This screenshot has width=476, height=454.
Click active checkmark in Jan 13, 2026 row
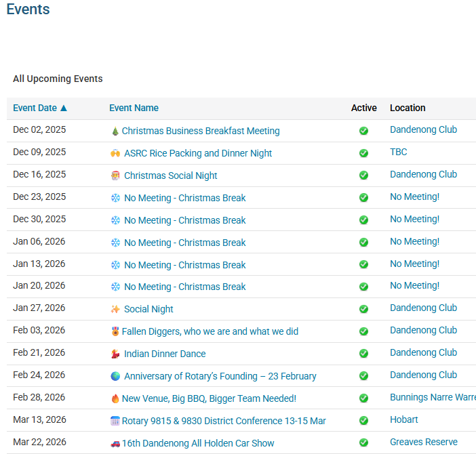363,264
